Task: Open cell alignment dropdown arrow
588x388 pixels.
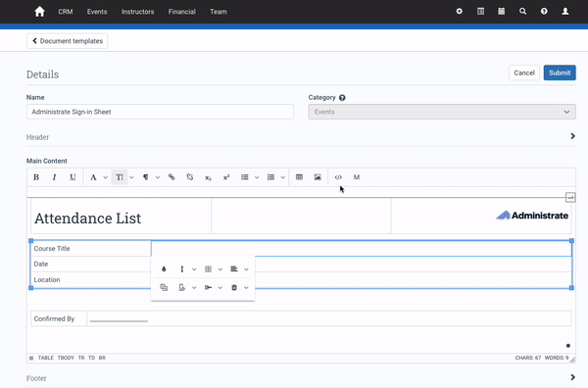Action: coord(246,269)
